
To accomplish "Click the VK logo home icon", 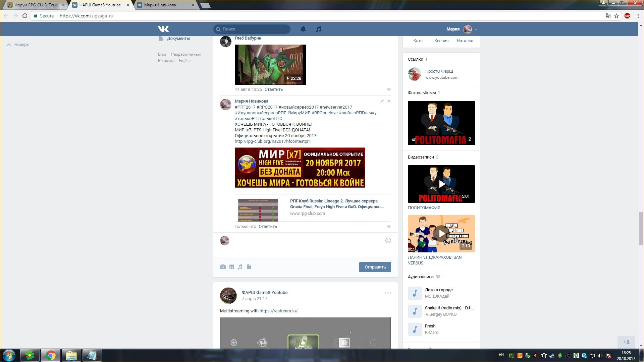I will point(163,29).
